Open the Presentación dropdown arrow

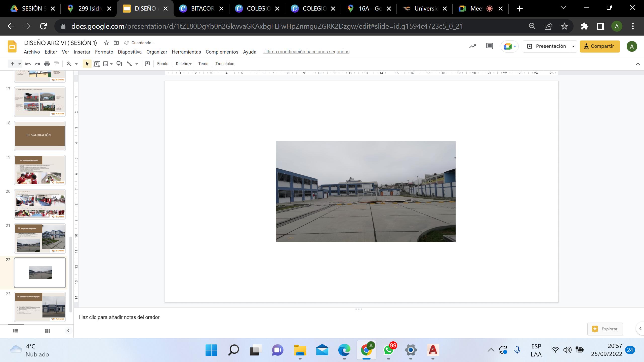(573, 46)
